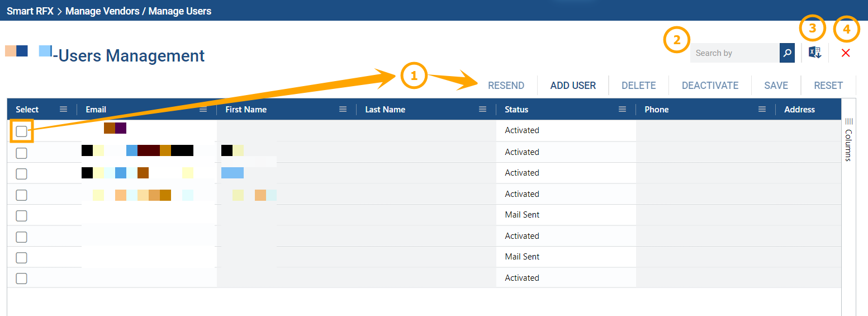Click DEACTIVATE in the action bar
868x316 pixels.
[710, 86]
